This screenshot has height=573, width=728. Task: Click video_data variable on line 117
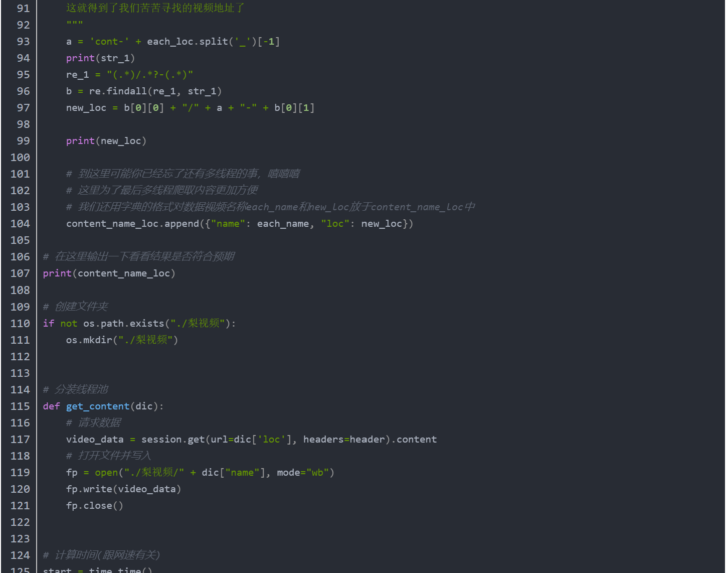[95, 440]
